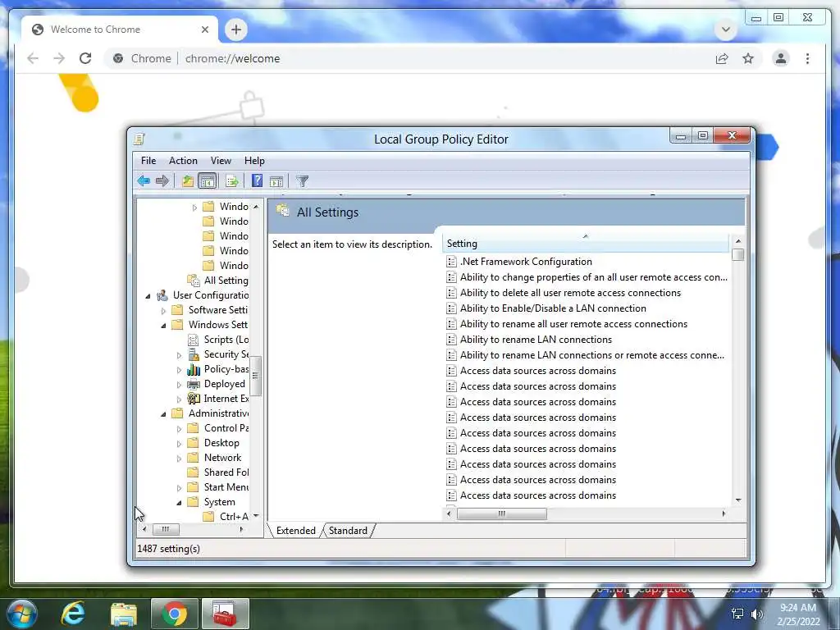Viewport: 840px width, 630px height.
Task: Click the settings list scroll down arrow
Action: coord(737,500)
